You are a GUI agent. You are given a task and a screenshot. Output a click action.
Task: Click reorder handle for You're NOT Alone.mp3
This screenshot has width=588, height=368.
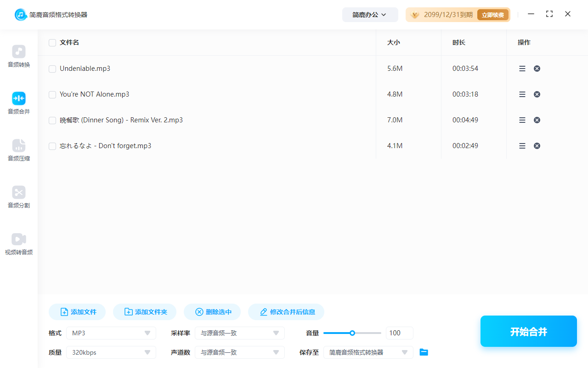point(522,94)
